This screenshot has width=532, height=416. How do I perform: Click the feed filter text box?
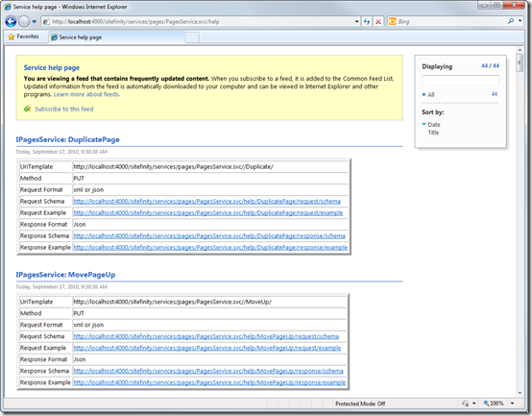[x=460, y=81]
